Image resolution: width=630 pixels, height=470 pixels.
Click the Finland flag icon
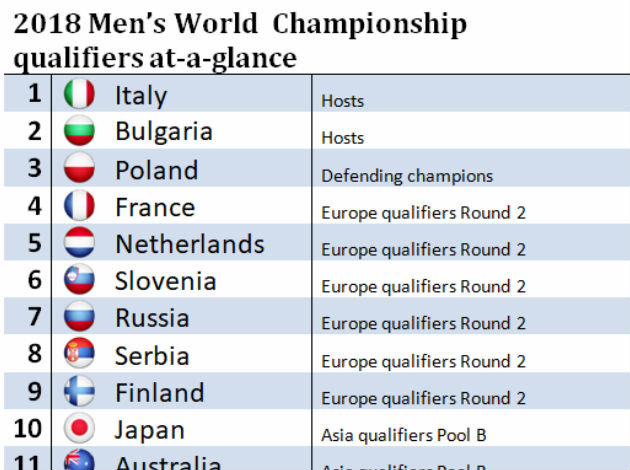click(x=79, y=393)
